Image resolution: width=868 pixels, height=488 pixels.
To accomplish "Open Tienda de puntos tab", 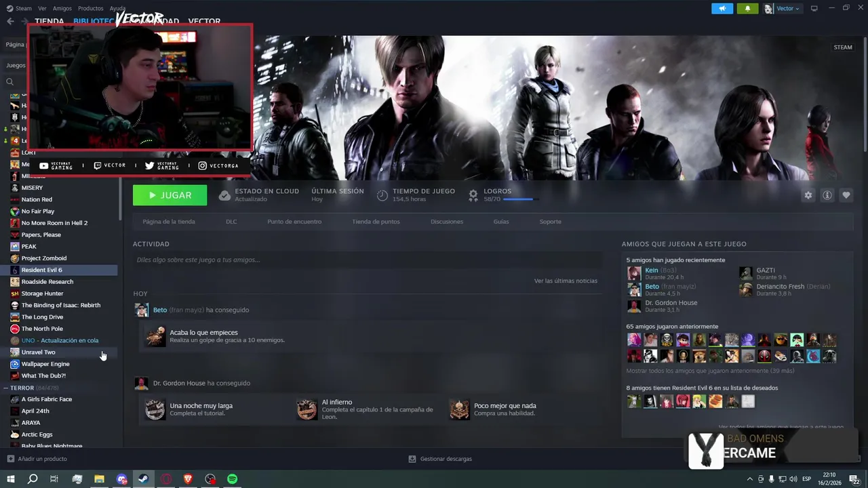I will point(376,222).
